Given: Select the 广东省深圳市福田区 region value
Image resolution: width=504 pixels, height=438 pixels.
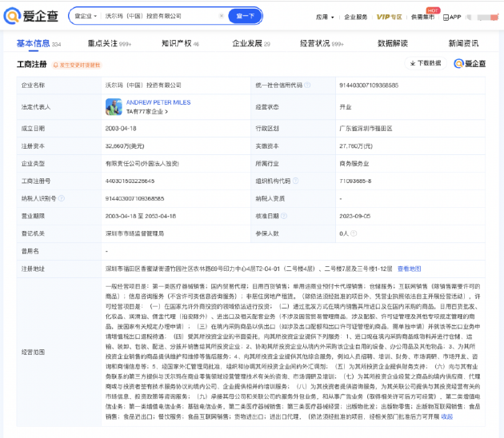Looking at the screenshot, I should [366, 129].
